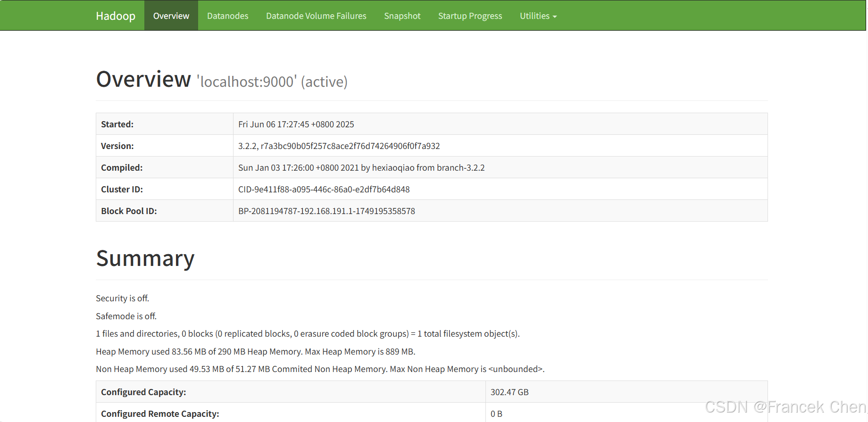This screenshot has width=868, height=422.
Task: Click the Started: row label
Action: pyautogui.click(x=117, y=124)
